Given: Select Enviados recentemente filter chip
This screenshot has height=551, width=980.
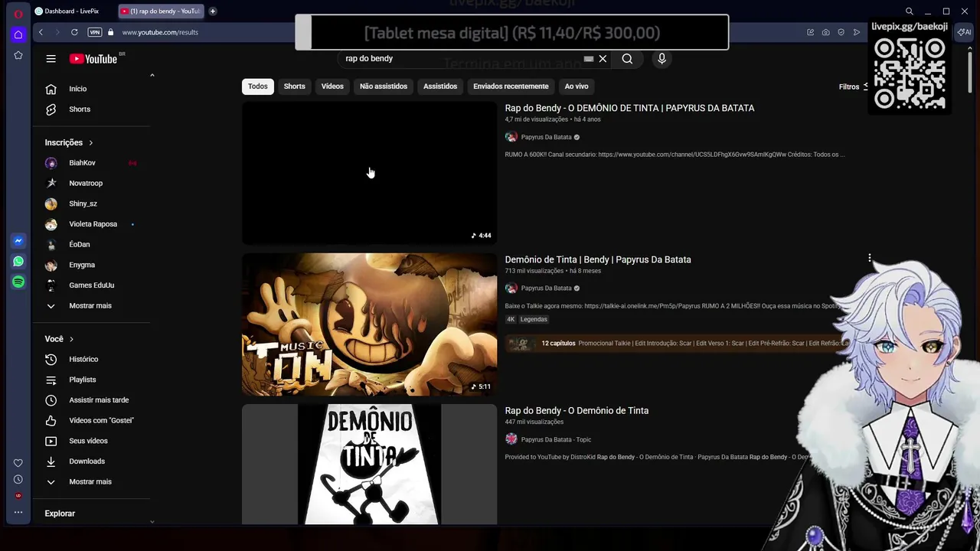Looking at the screenshot, I should (511, 86).
